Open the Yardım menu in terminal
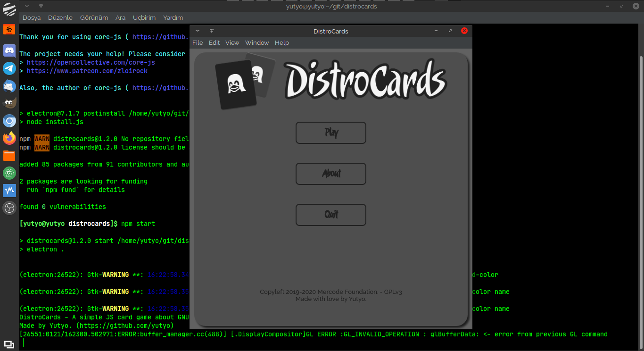 click(173, 17)
